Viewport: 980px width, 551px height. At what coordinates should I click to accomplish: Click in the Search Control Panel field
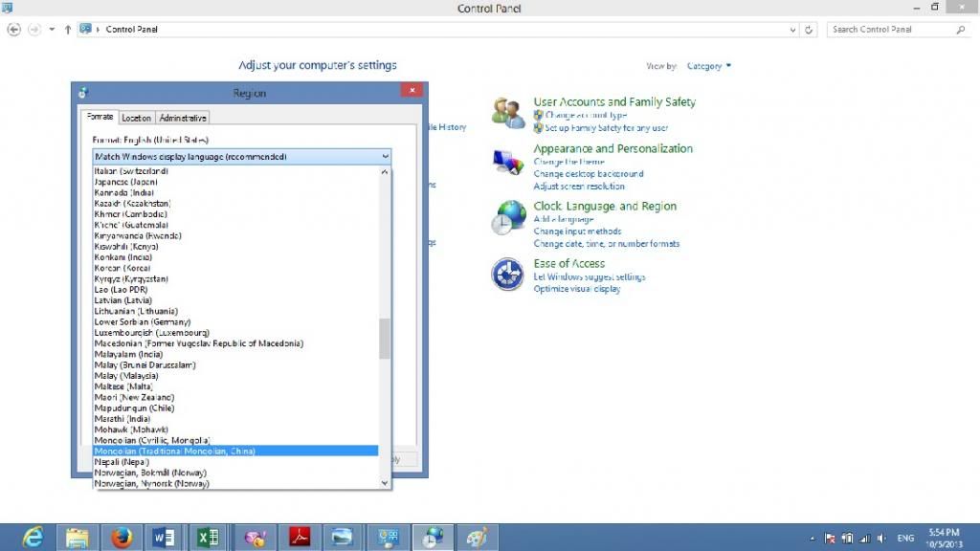pyautogui.click(x=890, y=30)
